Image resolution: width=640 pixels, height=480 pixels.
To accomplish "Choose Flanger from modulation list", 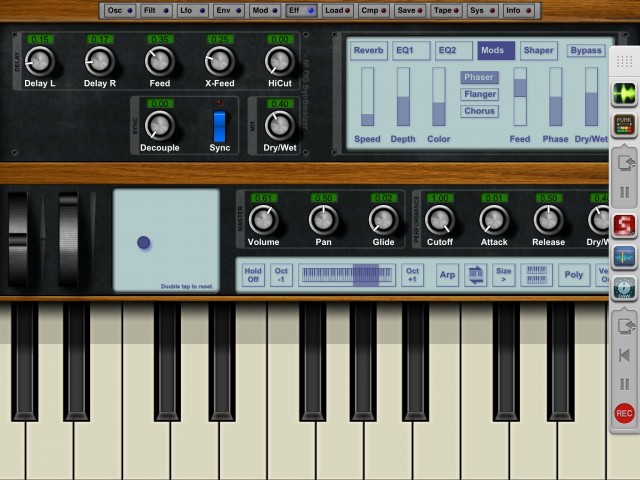I will pos(479,94).
